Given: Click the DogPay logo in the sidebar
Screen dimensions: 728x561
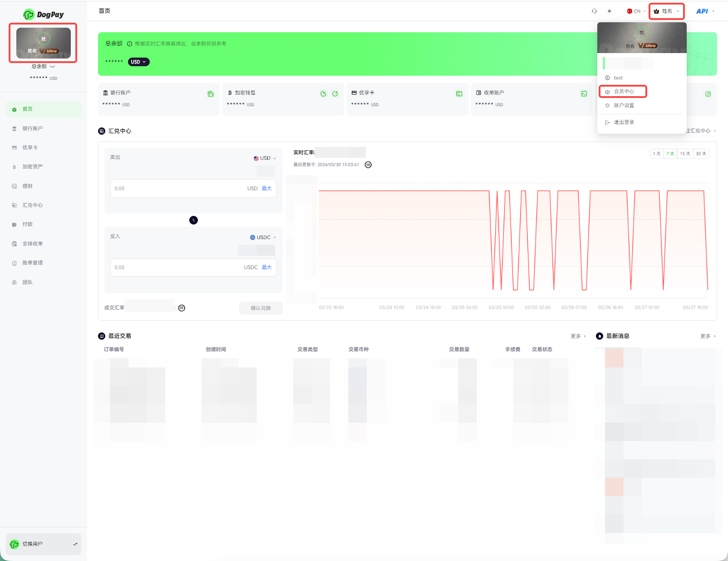Looking at the screenshot, I should 44,15.
